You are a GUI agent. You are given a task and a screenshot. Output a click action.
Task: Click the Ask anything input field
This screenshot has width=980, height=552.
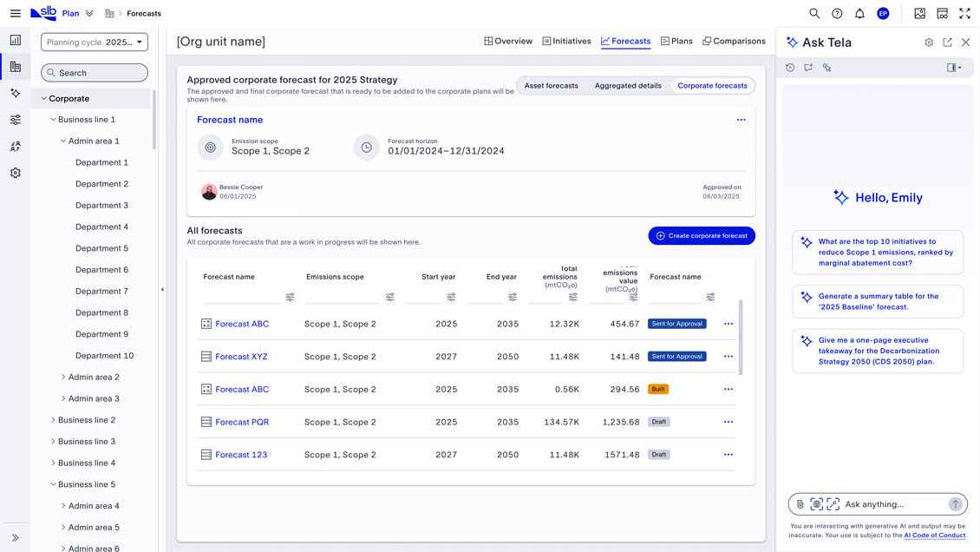pos(894,504)
